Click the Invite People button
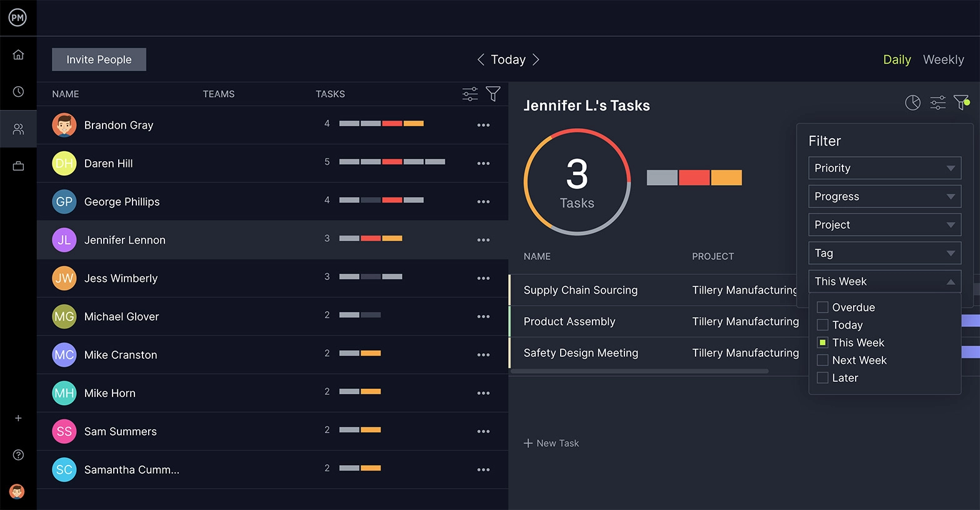The height and width of the screenshot is (510, 980). [99, 59]
